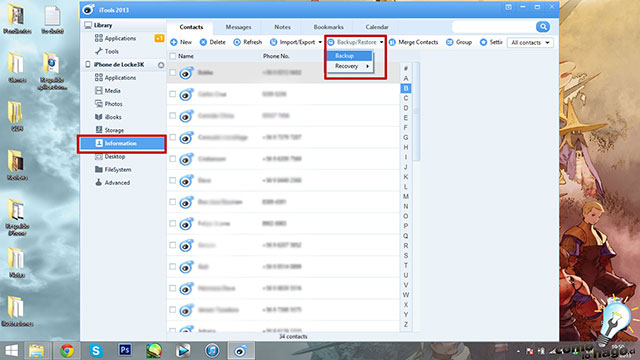This screenshot has height=360, width=640.
Task: Switch to the Notes tab
Action: click(282, 27)
